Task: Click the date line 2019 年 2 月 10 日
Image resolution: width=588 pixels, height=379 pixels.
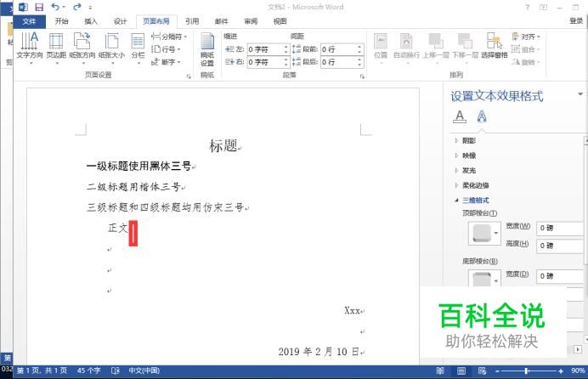Action: click(319, 352)
